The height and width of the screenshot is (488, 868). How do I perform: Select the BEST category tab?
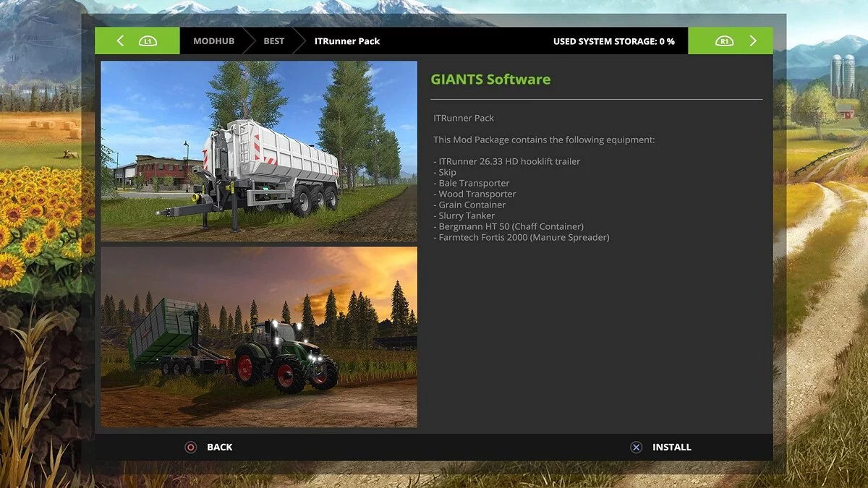[x=273, y=40]
